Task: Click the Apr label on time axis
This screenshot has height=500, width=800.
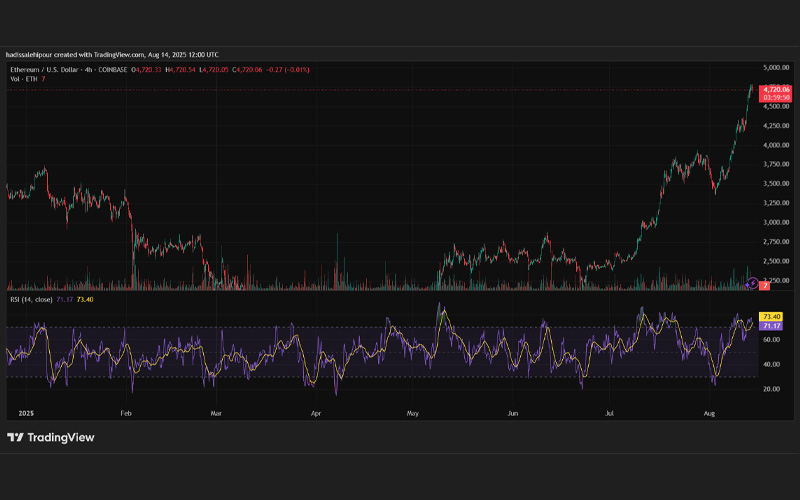Action: tap(316, 413)
